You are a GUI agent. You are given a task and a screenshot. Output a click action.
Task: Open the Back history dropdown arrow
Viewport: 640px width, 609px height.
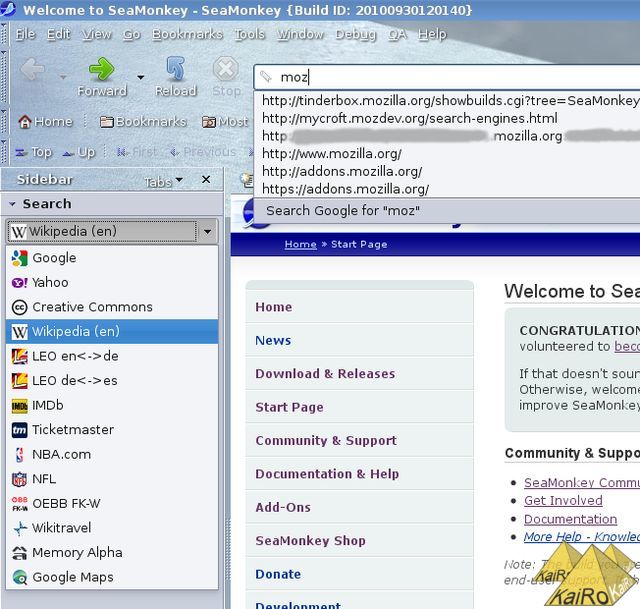pyautogui.click(x=63, y=77)
